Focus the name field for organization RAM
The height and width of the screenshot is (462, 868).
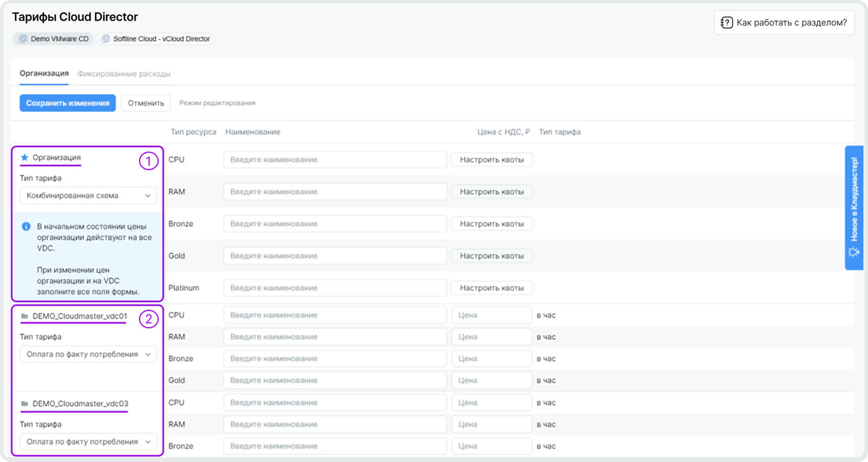(335, 192)
